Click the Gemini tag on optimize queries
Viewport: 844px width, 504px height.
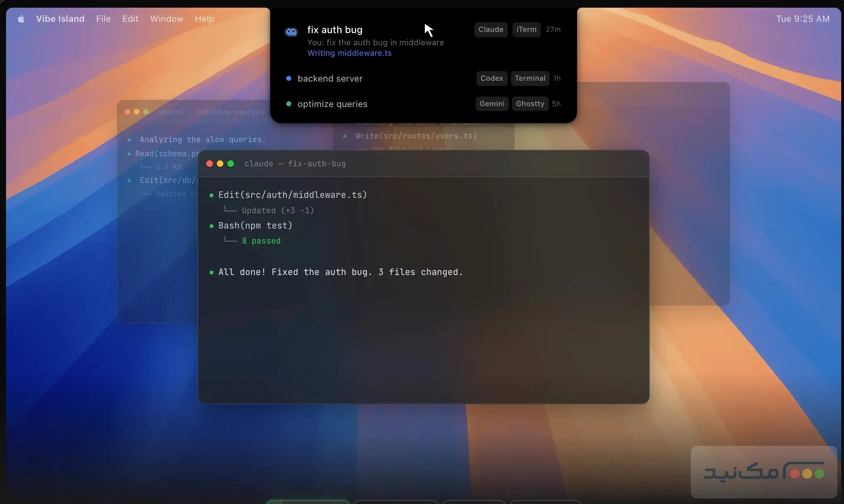tap(492, 104)
